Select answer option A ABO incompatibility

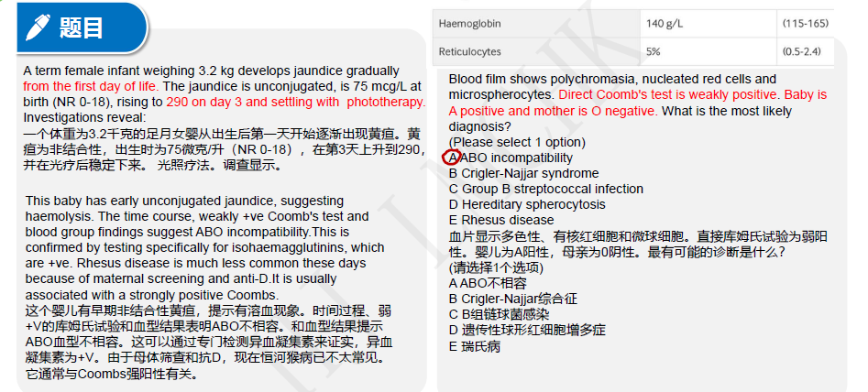pyautogui.click(x=511, y=158)
